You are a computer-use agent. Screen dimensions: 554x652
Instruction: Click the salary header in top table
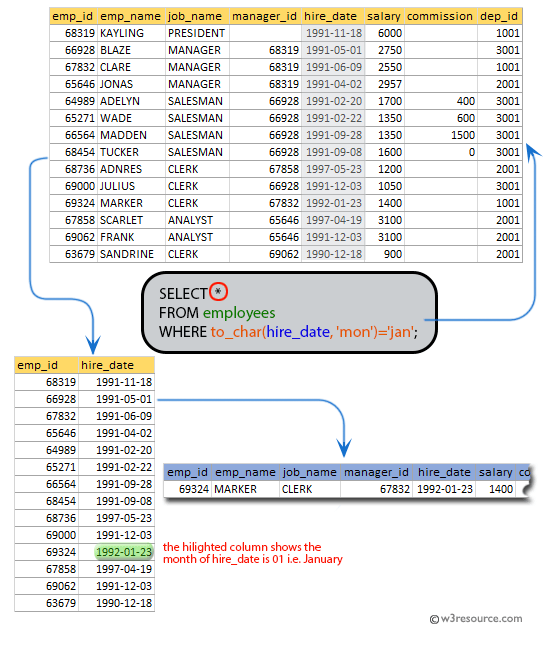coord(383,16)
